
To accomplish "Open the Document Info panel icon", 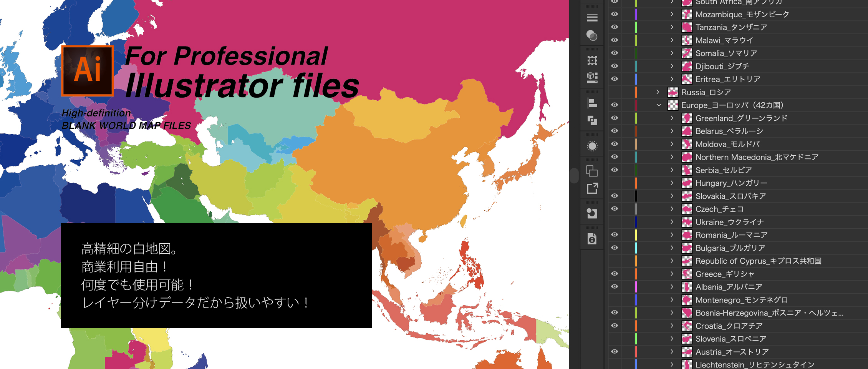I will click(592, 239).
